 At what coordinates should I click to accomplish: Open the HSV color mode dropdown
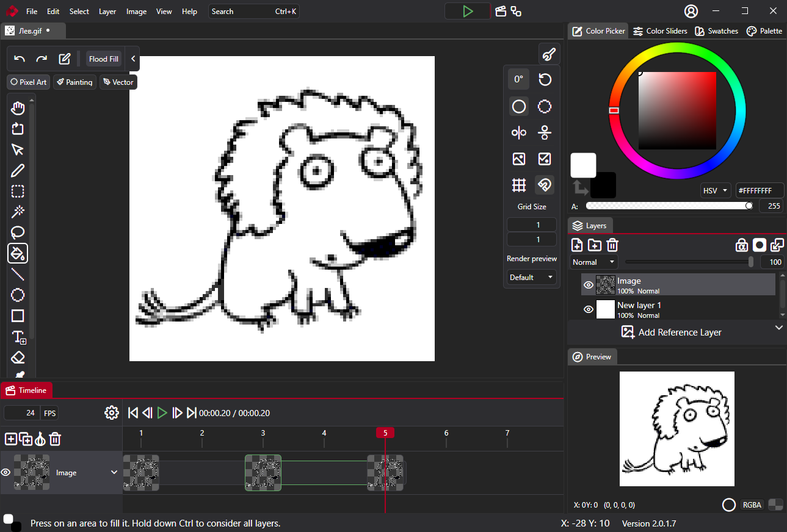pyautogui.click(x=716, y=190)
